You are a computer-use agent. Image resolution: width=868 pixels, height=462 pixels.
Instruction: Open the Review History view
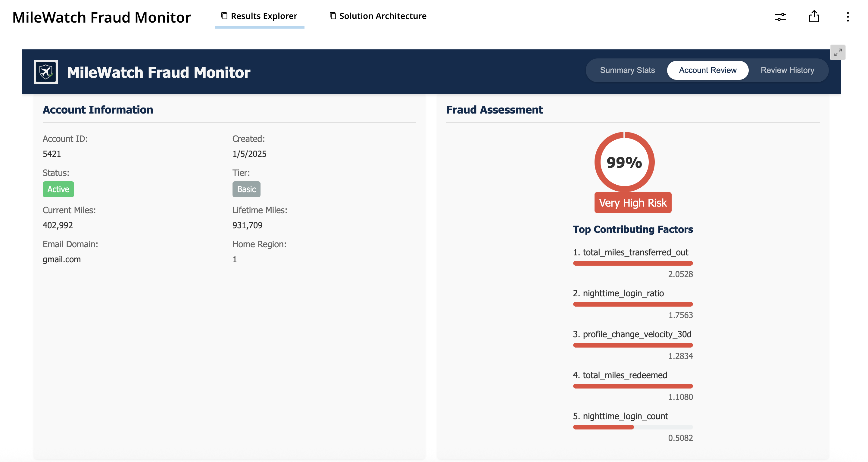click(788, 70)
